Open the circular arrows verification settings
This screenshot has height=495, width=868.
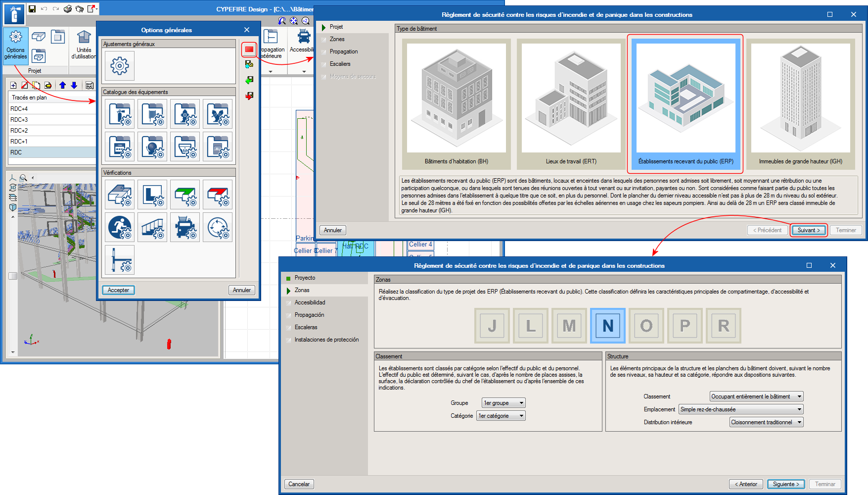tap(218, 227)
